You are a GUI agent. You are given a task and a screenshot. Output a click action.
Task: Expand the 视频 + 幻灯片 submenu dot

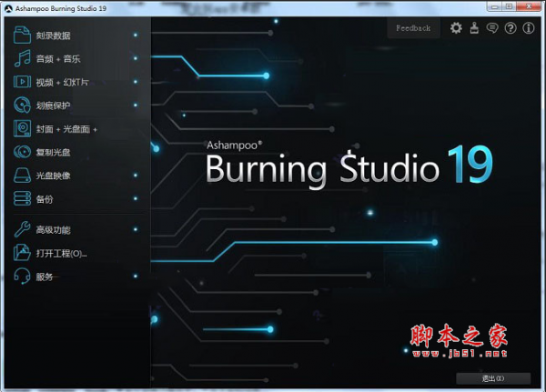[x=136, y=82]
